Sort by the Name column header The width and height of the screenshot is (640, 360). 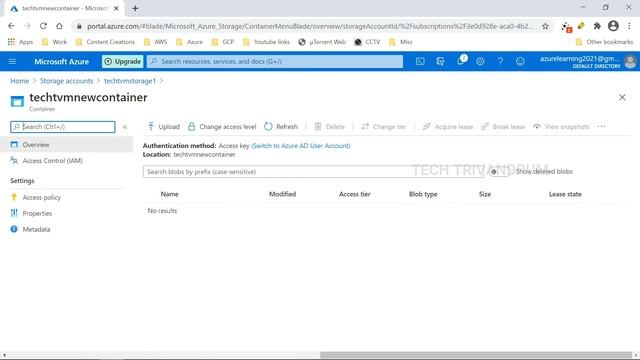click(x=169, y=194)
